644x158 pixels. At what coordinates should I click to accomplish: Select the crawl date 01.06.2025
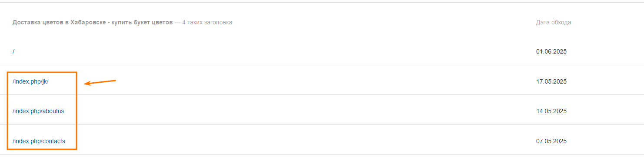551,51
